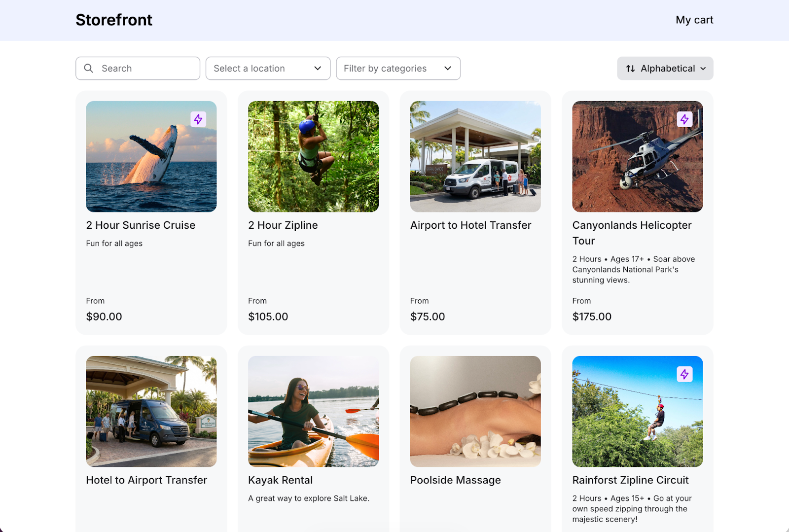The height and width of the screenshot is (532, 789).
Task: Click the Kayak Rental title
Action: [280, 480]
